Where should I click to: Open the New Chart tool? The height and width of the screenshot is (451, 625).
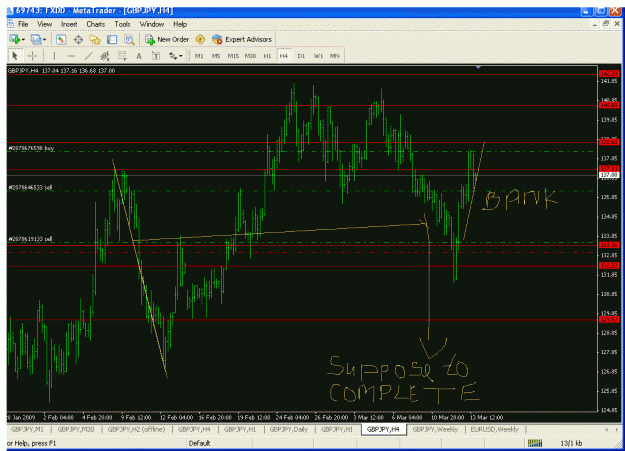[15, 39]
